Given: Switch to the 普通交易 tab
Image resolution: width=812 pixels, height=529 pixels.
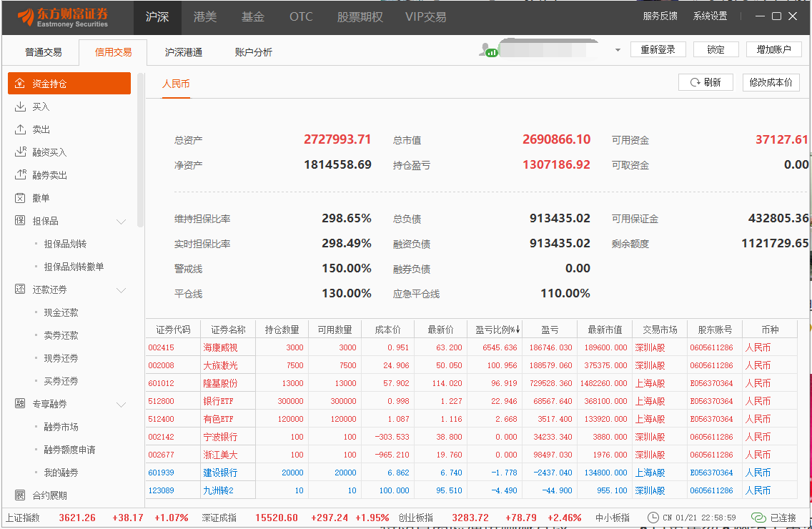Looking at the screenshot, I should (43, 52).
